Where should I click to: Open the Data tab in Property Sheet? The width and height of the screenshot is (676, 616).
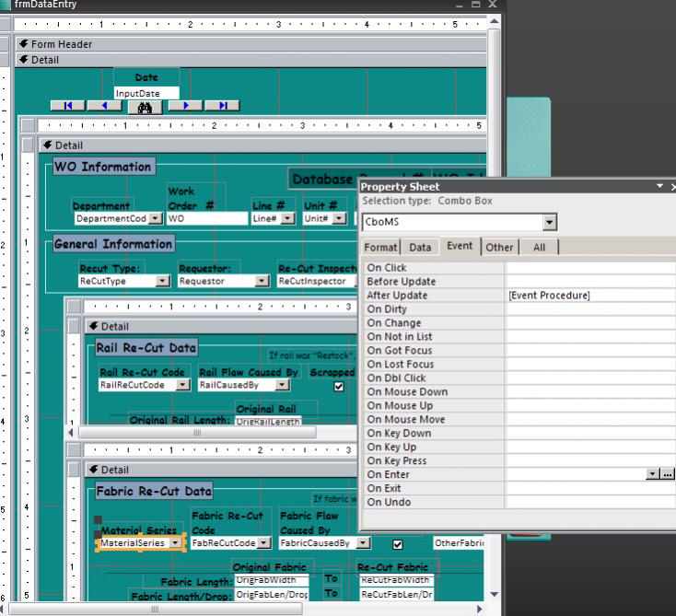[x=420, y=248]
